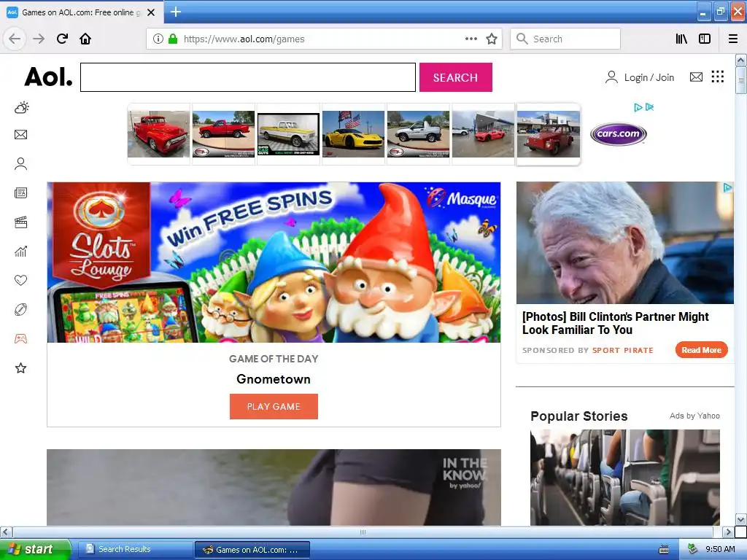Viewport: 747px width, 560px height.
Task: Open the sports football icon in sidebar
Action: click(x=21, y=309)
